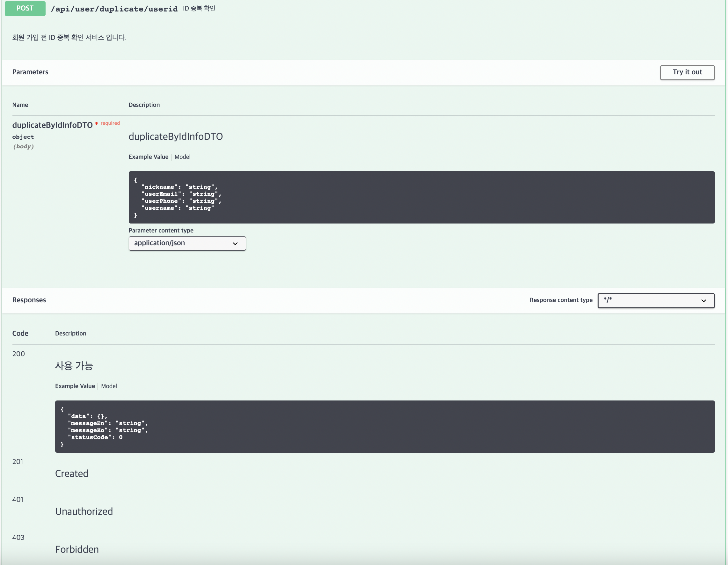Viewport: 728px width, 565px height.
Task: Switch to Model tab in parameter section
Action: [182, 157]
